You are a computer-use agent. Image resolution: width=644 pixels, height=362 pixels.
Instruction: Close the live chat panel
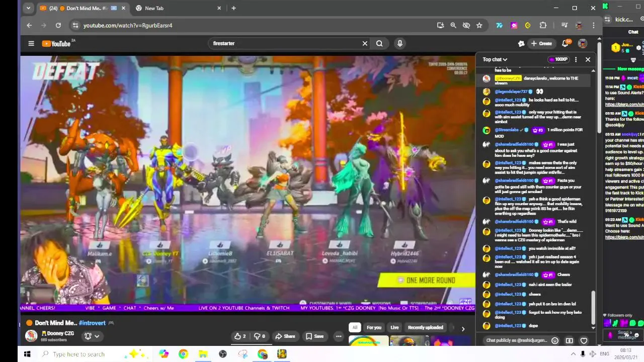588,59
